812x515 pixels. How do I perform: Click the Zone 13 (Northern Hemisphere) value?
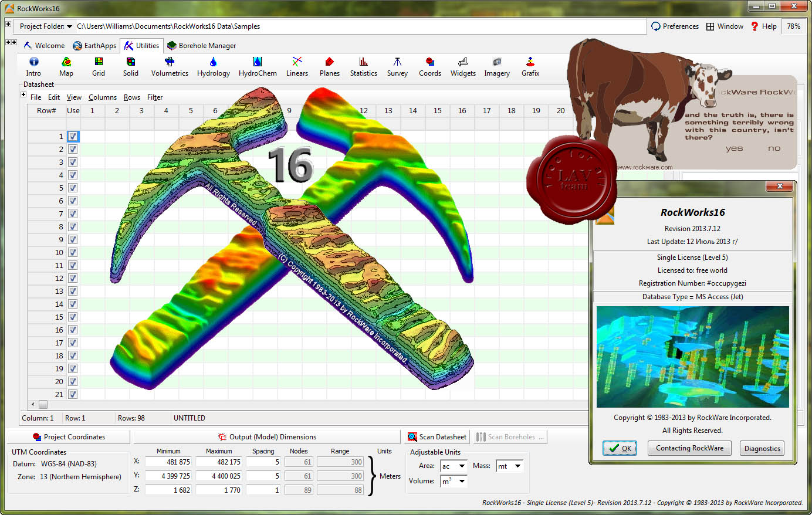point(80,477)
